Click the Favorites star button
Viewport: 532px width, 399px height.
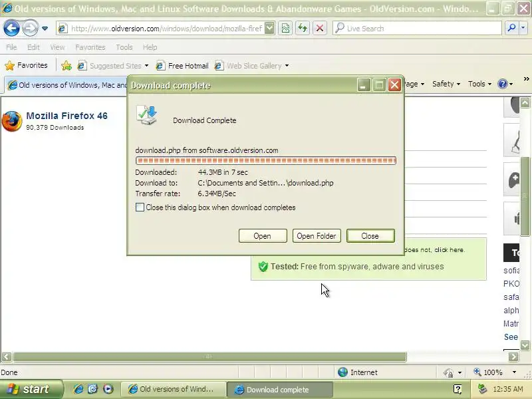coord(27,65)
